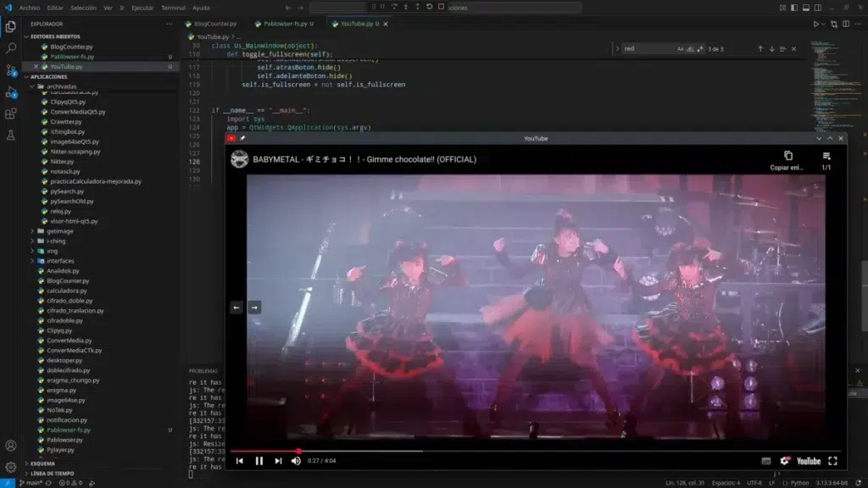
Task: Switch to the Pablowser-fs.py editor tab
Action: coord(286,24)
